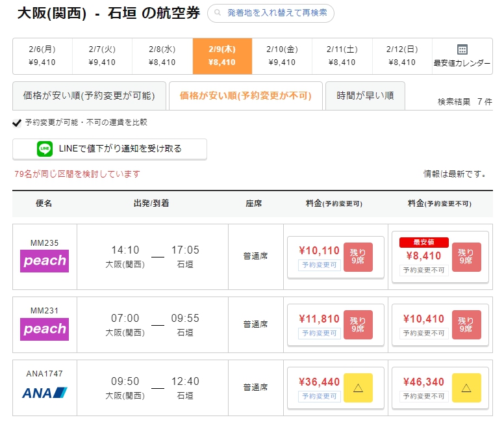This screenshot has width=504, height=422.
Task: Switch to 時間が早い順 sort tab
Action: point(365,96)
